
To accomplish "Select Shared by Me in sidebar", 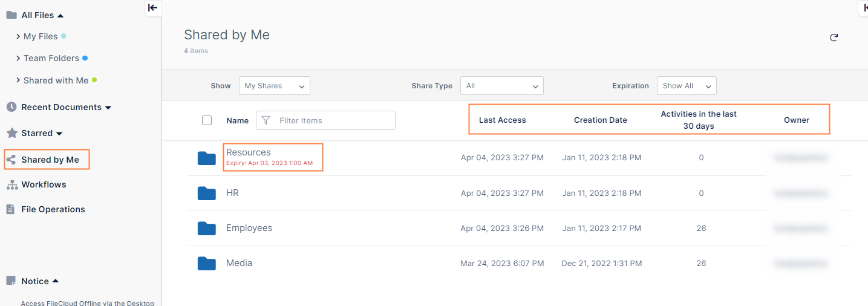I will click(50, 160).
